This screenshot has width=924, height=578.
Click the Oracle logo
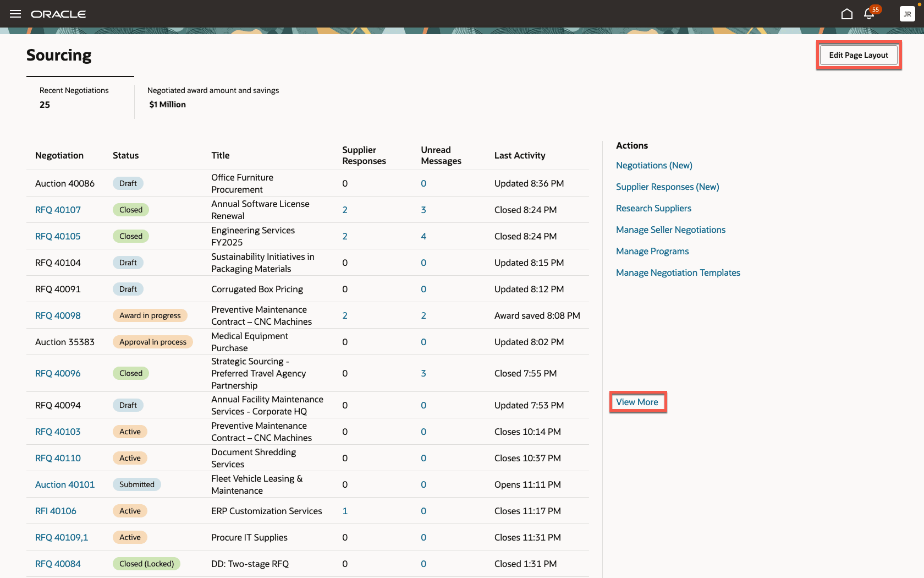click(59, 14)
